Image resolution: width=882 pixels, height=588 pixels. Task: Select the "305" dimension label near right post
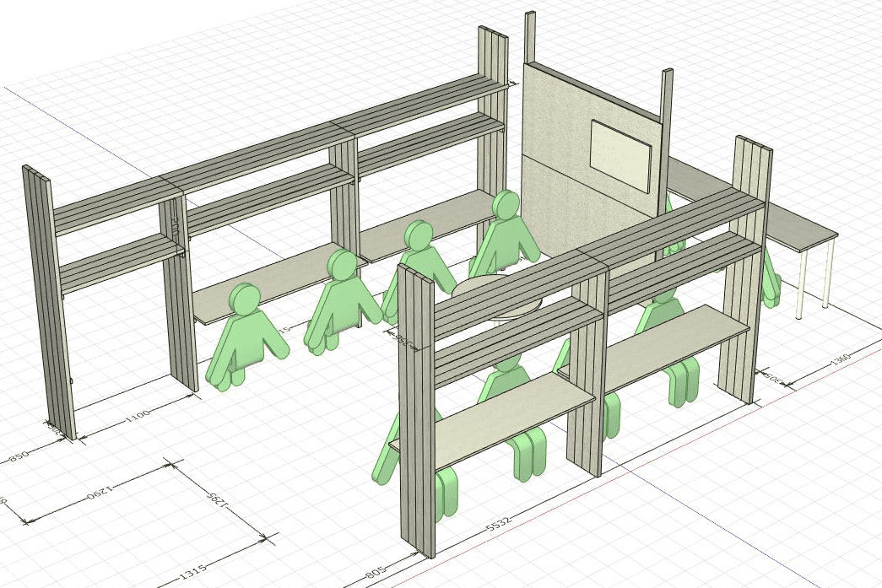click(x=771, y=378)
